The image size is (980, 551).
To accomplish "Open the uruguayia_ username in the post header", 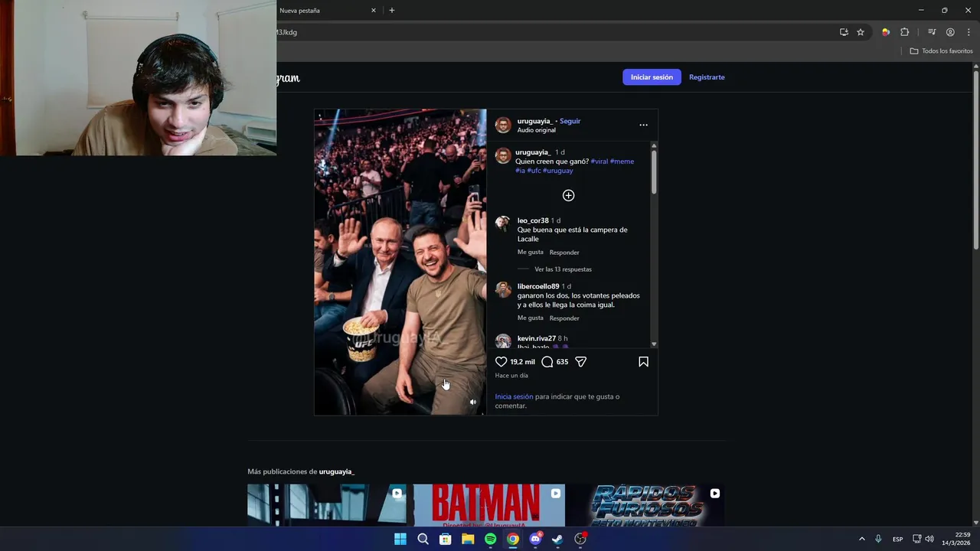I will click(534, 121).
